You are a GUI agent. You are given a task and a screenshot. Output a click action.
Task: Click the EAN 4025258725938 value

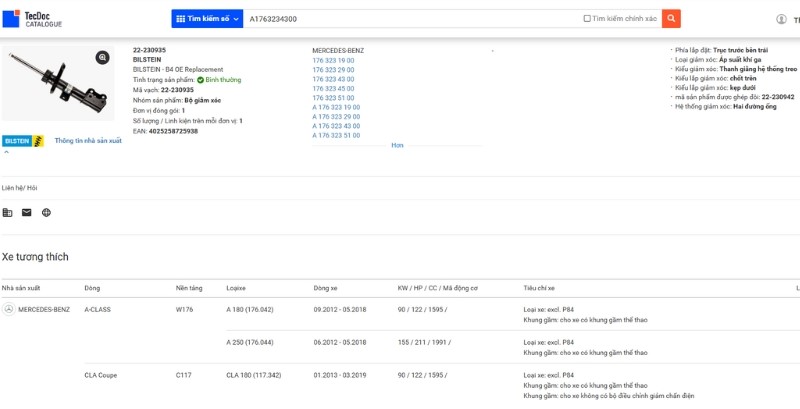173,131
